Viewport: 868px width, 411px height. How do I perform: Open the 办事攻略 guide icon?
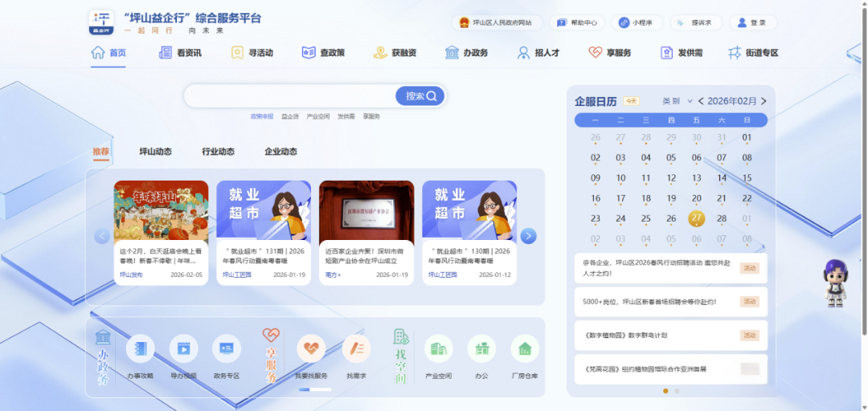click(140, 349)
